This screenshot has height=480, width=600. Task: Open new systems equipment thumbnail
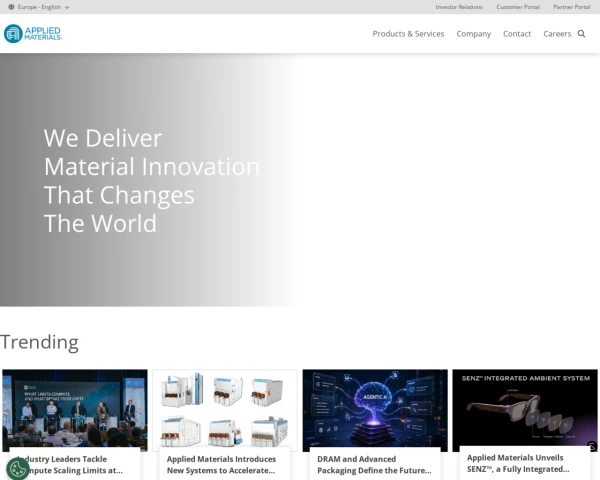point(225,409)
